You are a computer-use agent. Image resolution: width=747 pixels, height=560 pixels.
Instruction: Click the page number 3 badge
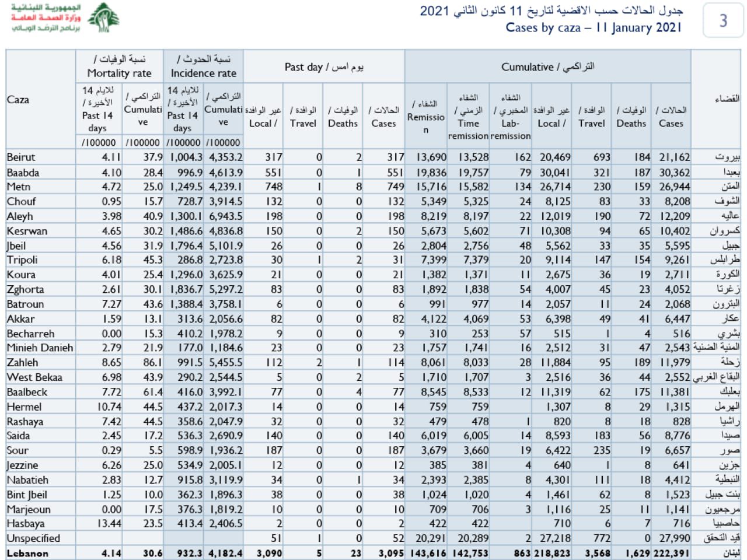click(x=723, y=20)
